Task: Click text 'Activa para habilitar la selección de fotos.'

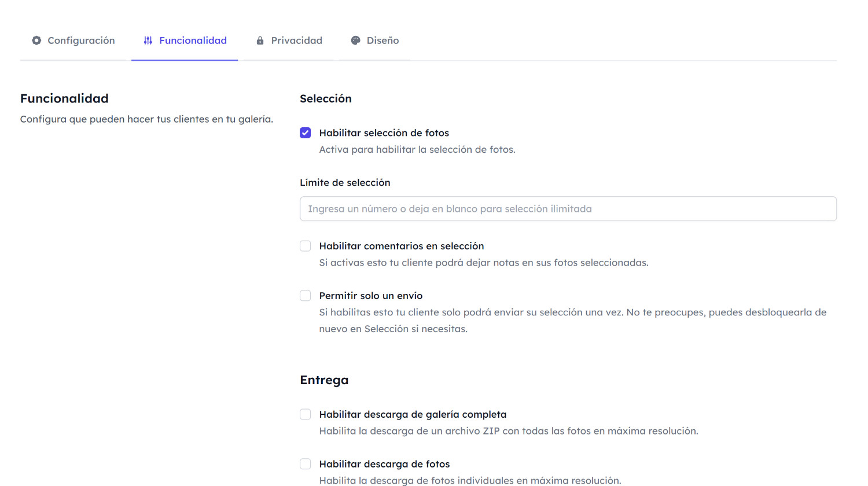Action: click(417, 149)
